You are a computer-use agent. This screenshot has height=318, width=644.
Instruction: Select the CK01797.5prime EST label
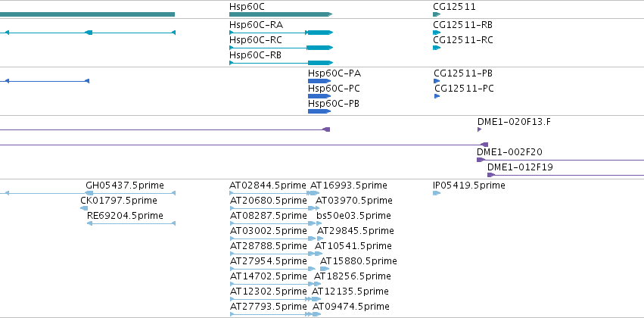tap(119, 201)
